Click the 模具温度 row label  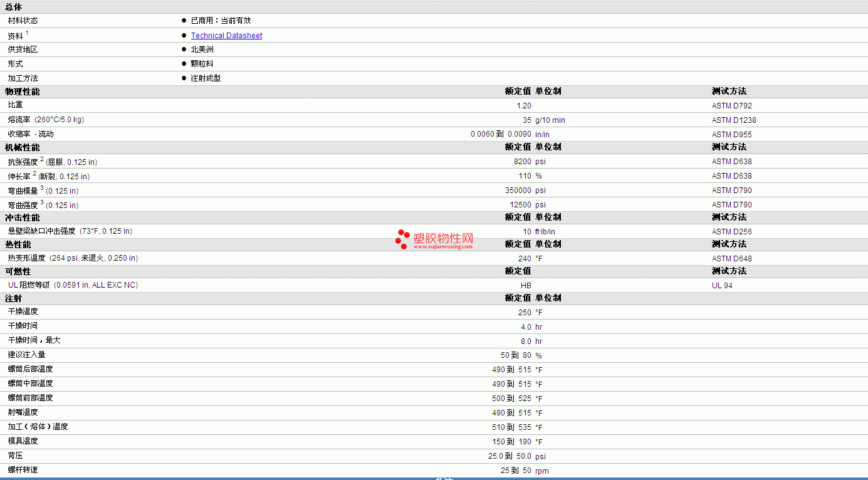click(23, 441)
